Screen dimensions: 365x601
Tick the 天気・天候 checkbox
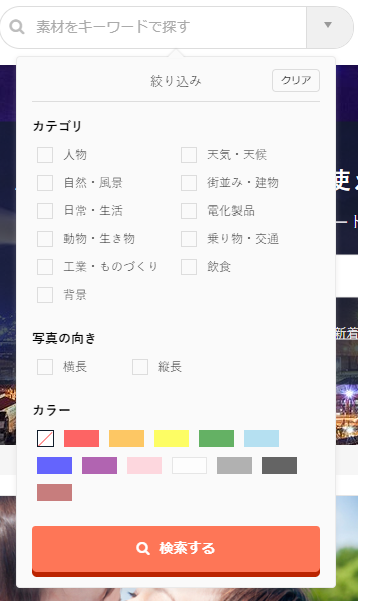(x=189, y=155)
